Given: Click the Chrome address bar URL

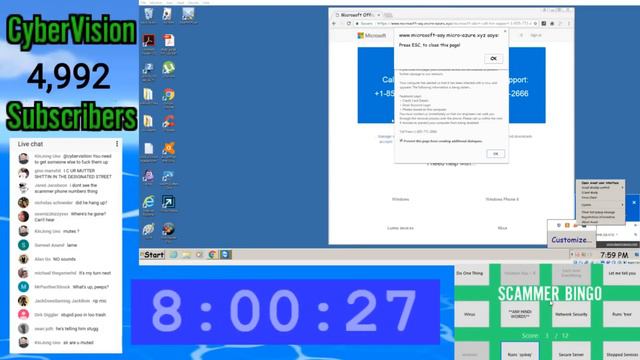Looking at the screenshot, I should pos(445,24).
